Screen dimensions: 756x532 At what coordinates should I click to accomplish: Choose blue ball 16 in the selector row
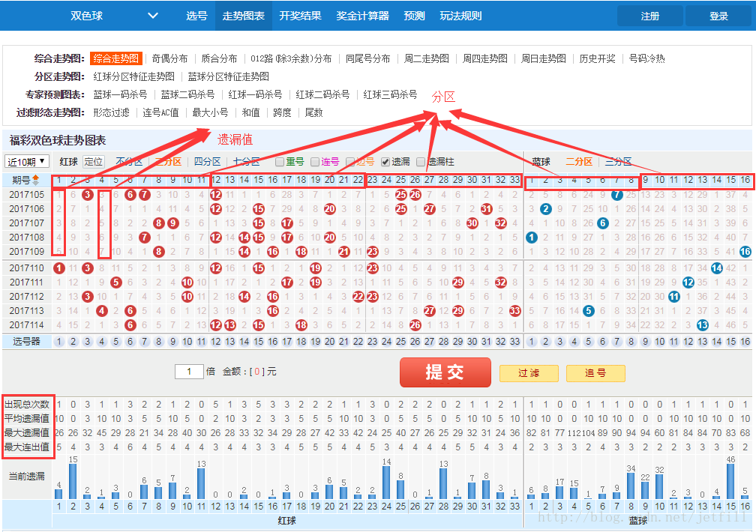pyautogui.click(x=745, y=342)
